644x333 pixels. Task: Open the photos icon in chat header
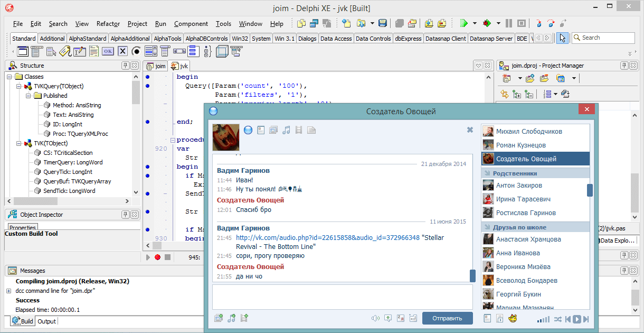coord(273,130)
